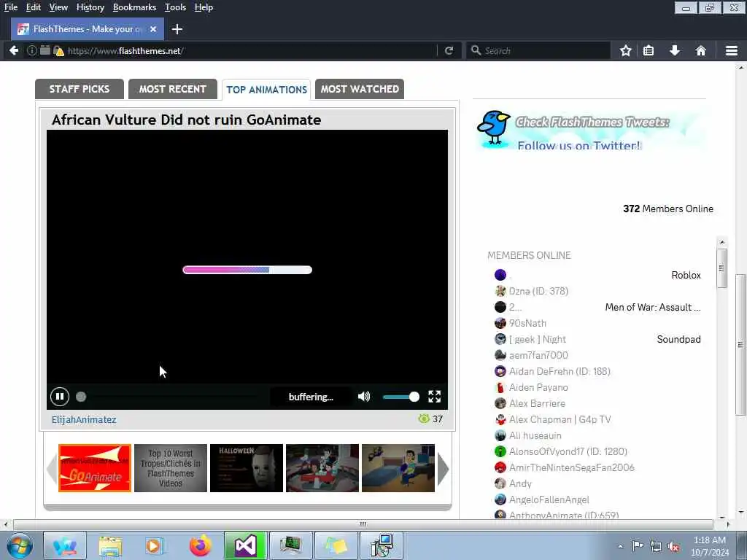747x560 pixels.
Task: Open the downloads arrow icon
Action: (x=675, y=50)
